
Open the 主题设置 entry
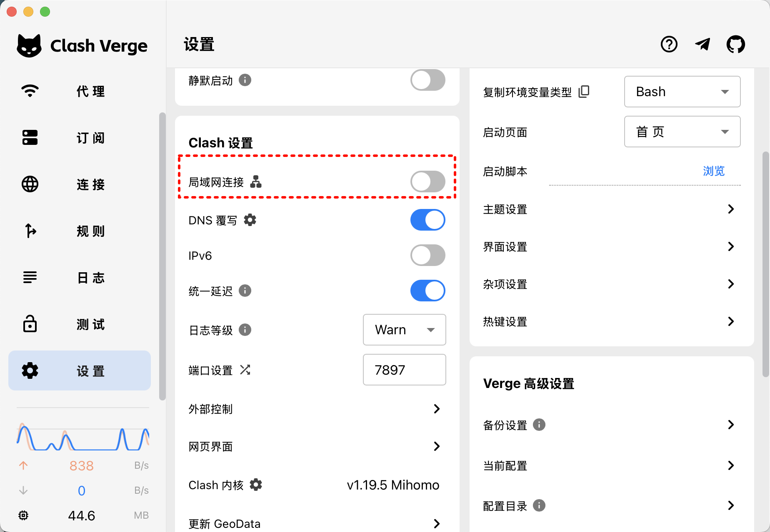point(608,209)
